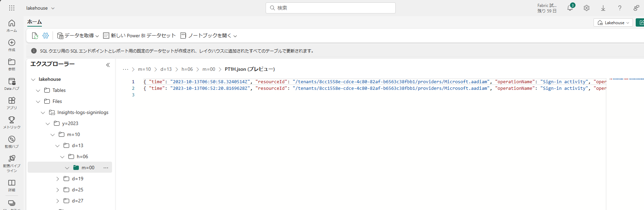Open the Lakehouse mode switcher dropdown
Viewport: 644px width, 210px height.
(613, 22)
